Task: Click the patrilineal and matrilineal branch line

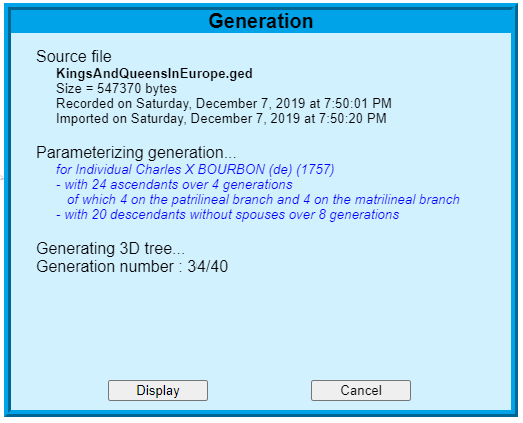Action: (263, 199)
